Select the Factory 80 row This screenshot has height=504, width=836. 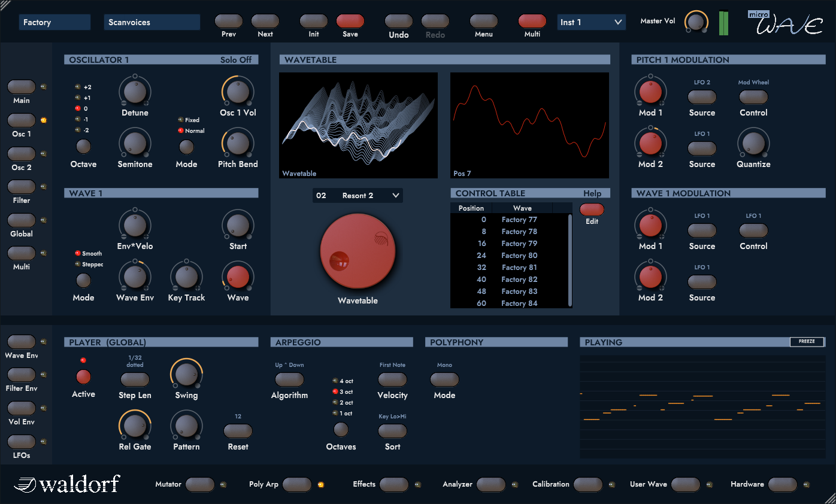coord(510,256)
